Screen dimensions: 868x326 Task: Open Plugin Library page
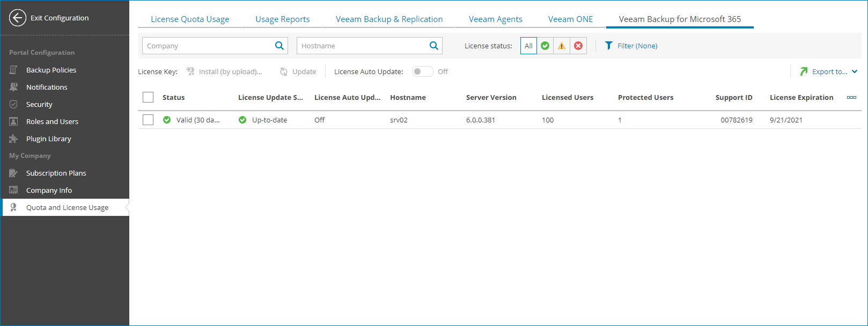[49, 139]
